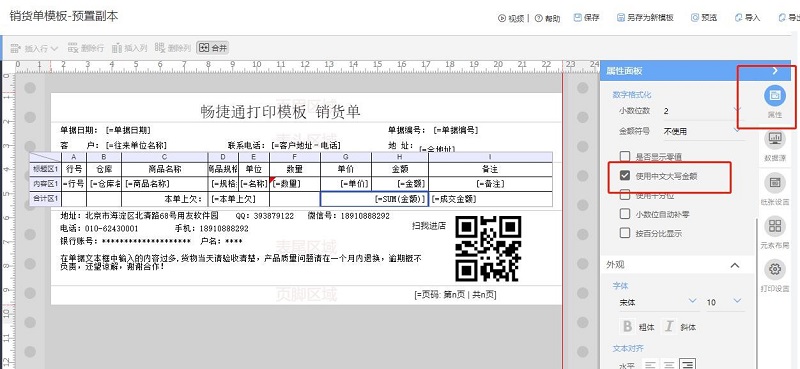Select column header A

[x=74, y=157]
